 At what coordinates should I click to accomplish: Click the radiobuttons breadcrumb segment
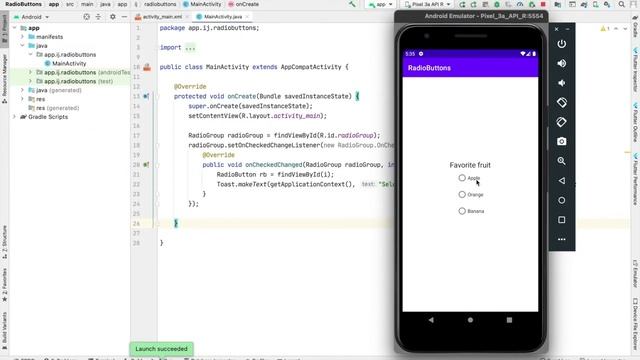pyautogui.click(x=160, y=4)
